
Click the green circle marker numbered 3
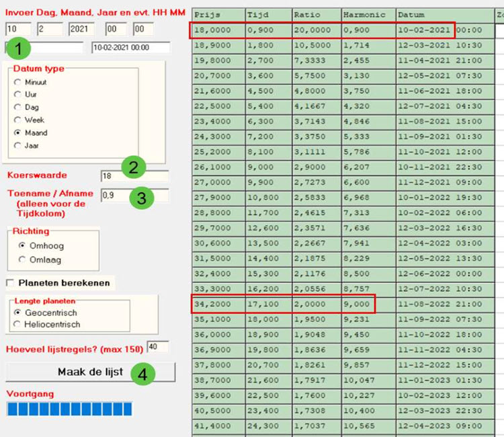coord(142,198)
